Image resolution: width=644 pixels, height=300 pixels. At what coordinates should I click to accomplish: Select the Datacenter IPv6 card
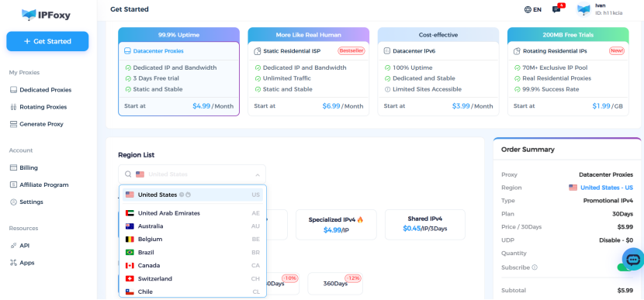438,72
